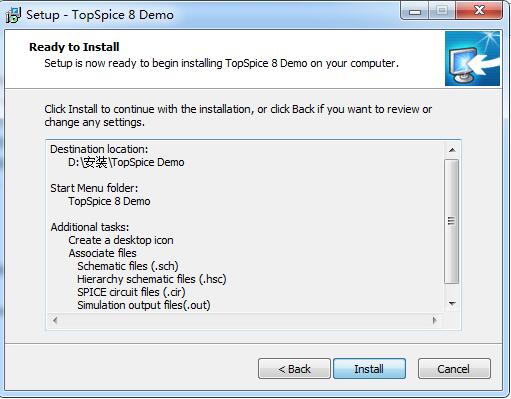Click the setup installer icon in title bar
511x399 pixels.
click(x=13, y=15)
